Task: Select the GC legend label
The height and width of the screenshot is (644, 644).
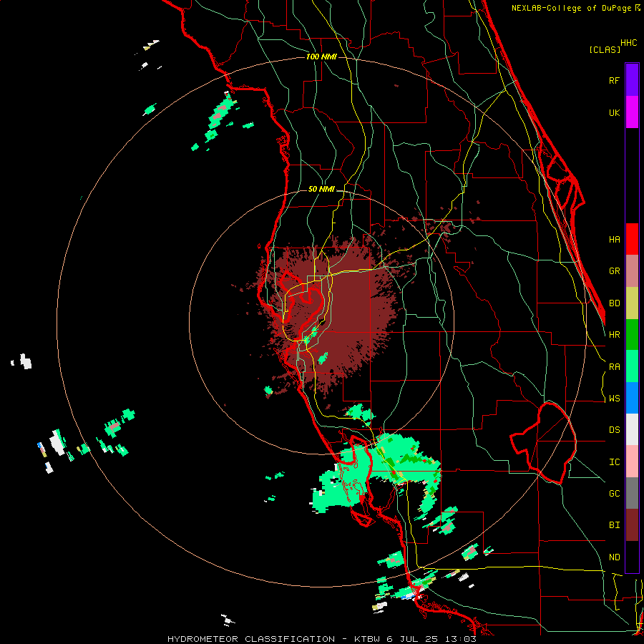Action: (614, 494)
